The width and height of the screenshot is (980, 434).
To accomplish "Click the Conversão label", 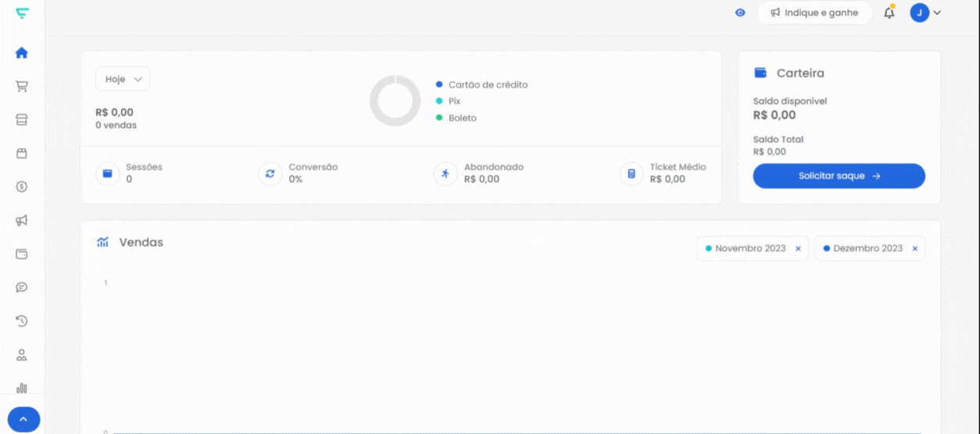I will (313, 167).
